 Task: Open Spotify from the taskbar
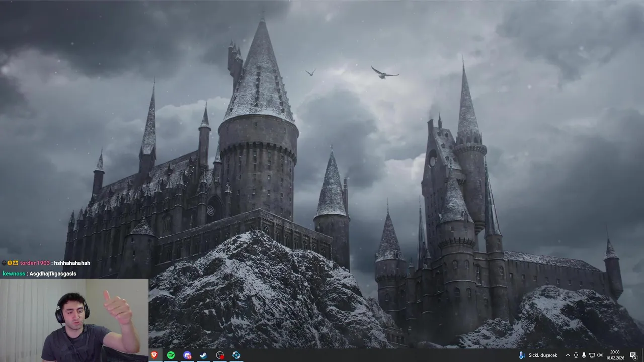tap(171, 355)
